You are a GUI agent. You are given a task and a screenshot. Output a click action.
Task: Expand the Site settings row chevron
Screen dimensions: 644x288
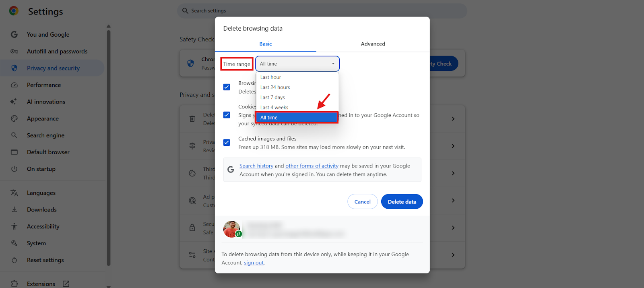tap(453, 255)
